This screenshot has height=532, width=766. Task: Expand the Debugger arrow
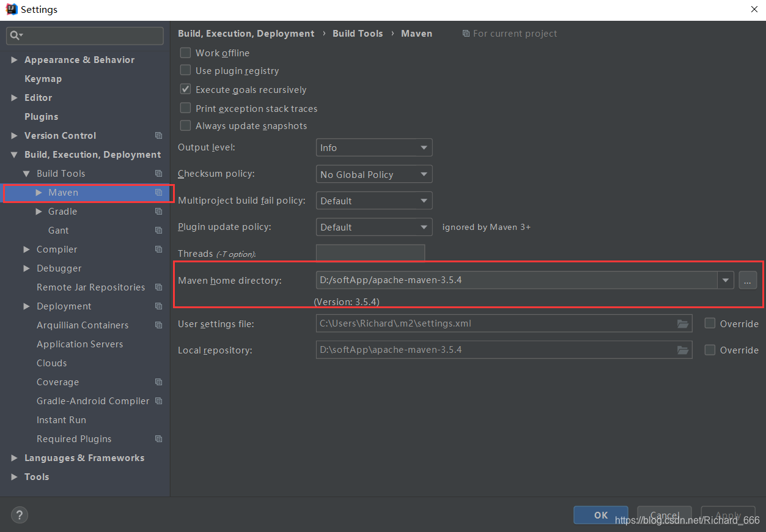tap(26, 268)
